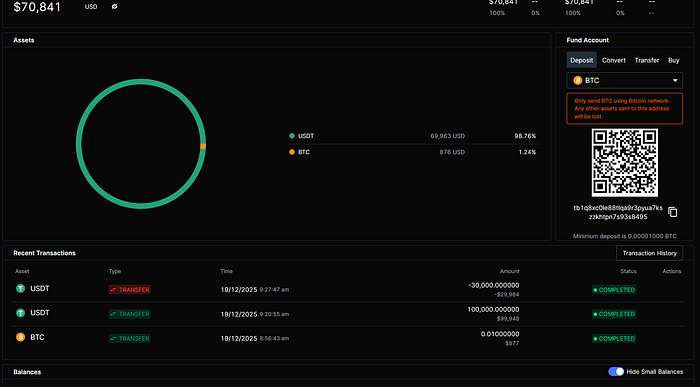Viewport: 700px width, 387px height.
Task: Click USDT green legend dot
Action: pyautogui.click(x=292, y=136)
